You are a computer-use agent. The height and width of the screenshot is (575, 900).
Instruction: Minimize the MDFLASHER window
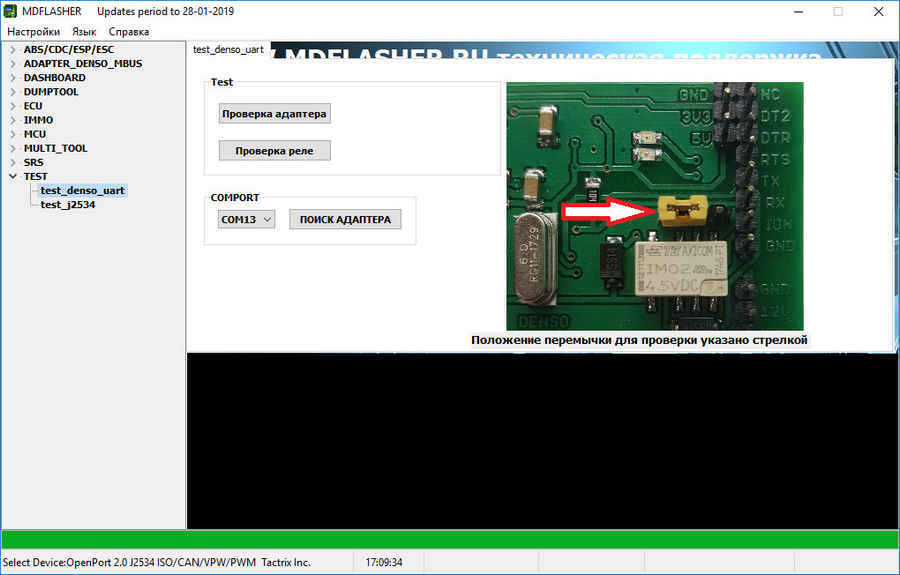(798, 11)
